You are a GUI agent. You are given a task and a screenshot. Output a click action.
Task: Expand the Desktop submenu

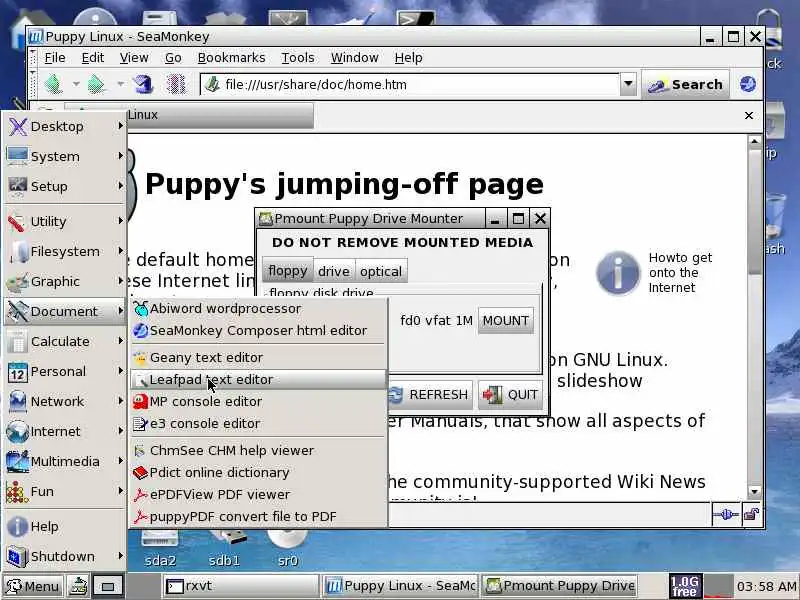tap(65, 126)
